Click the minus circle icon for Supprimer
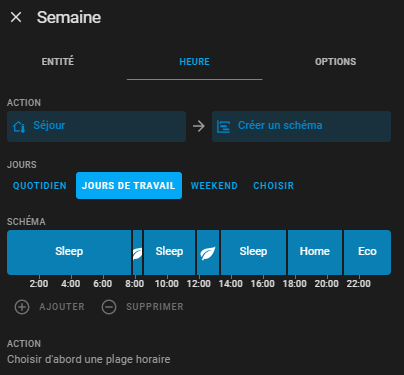 pos(109,307)
